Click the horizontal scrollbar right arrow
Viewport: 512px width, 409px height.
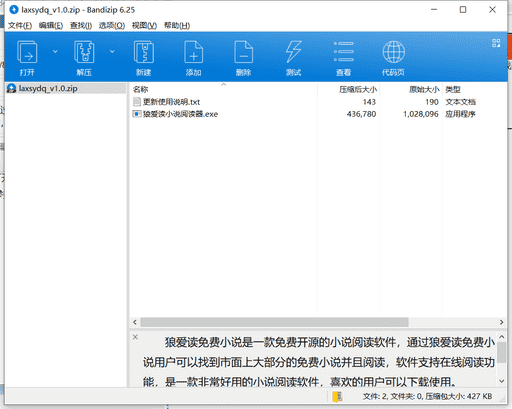[501, 322]
